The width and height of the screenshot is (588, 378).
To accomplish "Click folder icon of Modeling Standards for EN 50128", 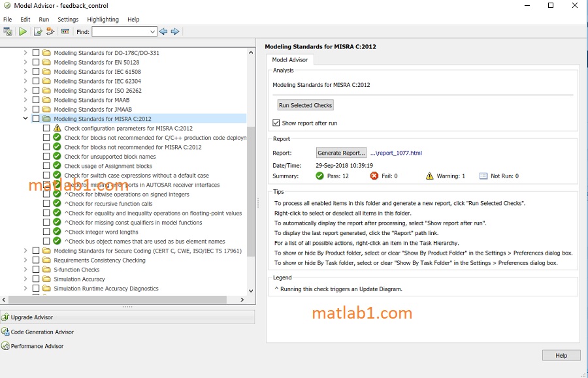I will point(46,62).
